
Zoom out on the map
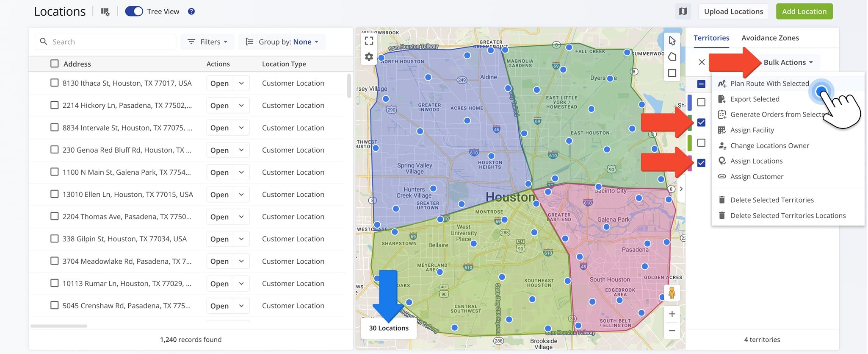coord(672,330)
